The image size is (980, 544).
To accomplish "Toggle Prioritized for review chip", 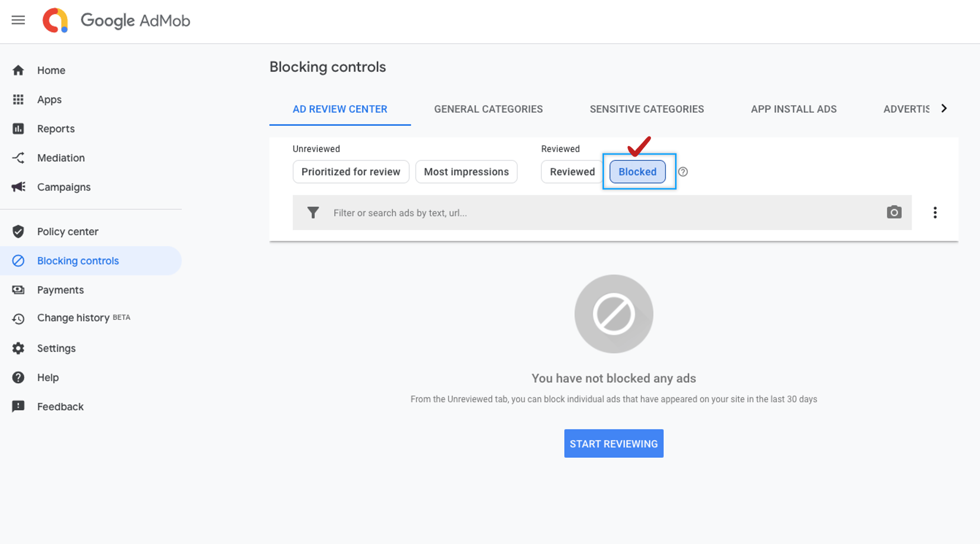I will [351, 172].
